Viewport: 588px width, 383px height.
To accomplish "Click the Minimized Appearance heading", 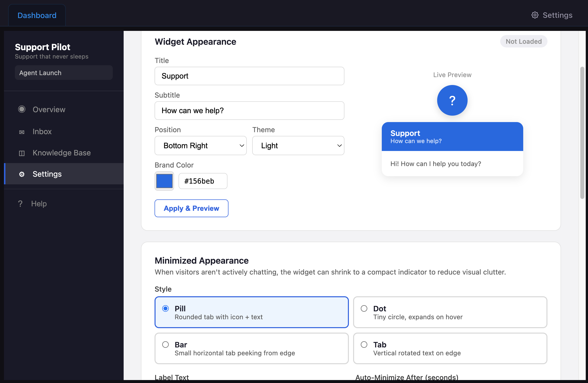I will [x=202, y=260].
